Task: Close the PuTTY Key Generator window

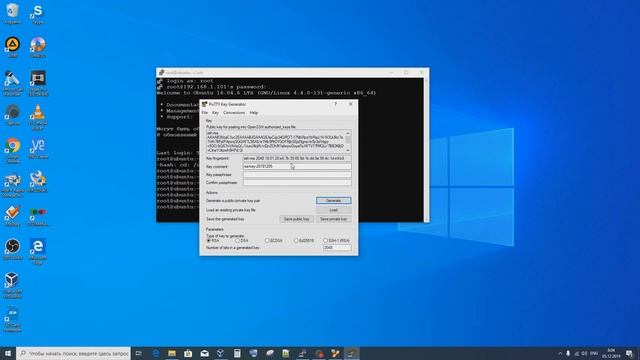Action: click(351, 104)
